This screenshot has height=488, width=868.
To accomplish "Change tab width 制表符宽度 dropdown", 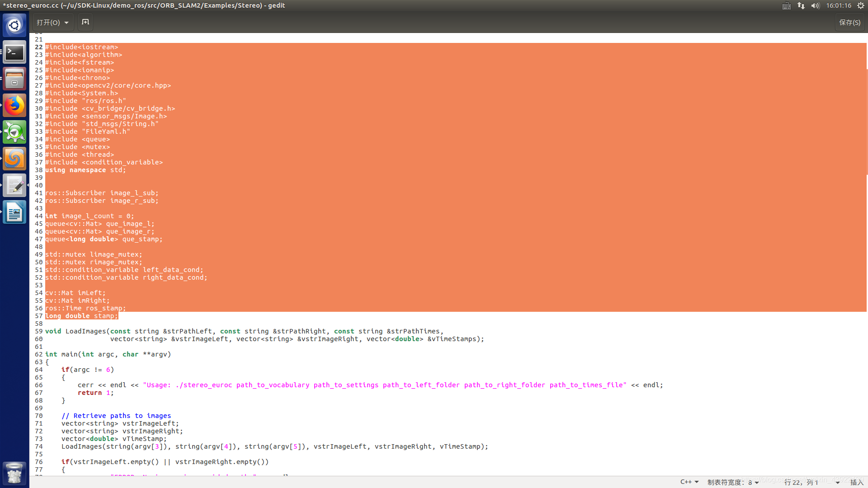I will pyautogui.click(x=733, y=482).
